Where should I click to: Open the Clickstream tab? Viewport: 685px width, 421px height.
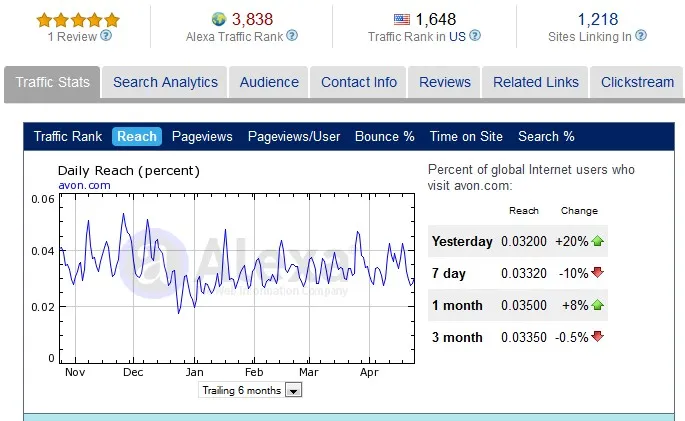637,82
